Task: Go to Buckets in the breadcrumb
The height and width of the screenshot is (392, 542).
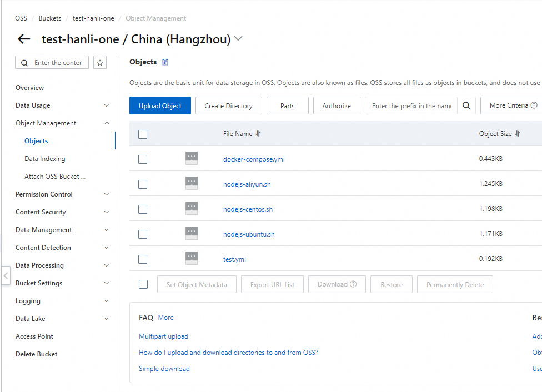Action: (50, 18)
